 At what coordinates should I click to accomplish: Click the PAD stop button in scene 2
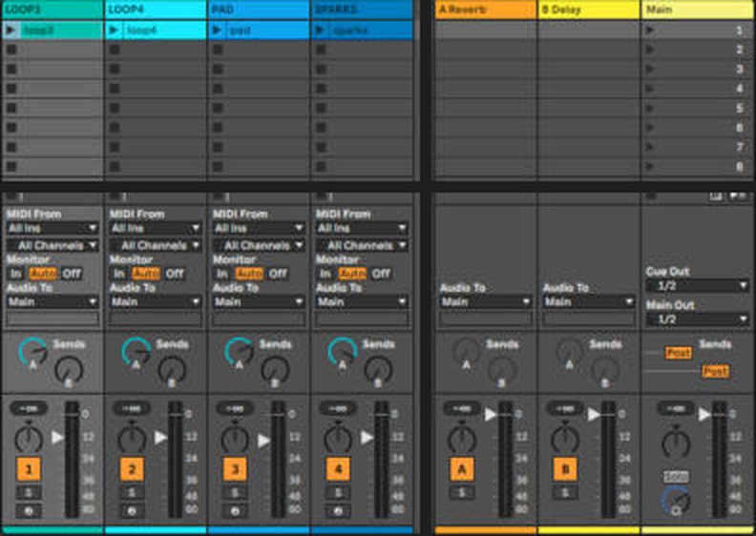[218, 50]
